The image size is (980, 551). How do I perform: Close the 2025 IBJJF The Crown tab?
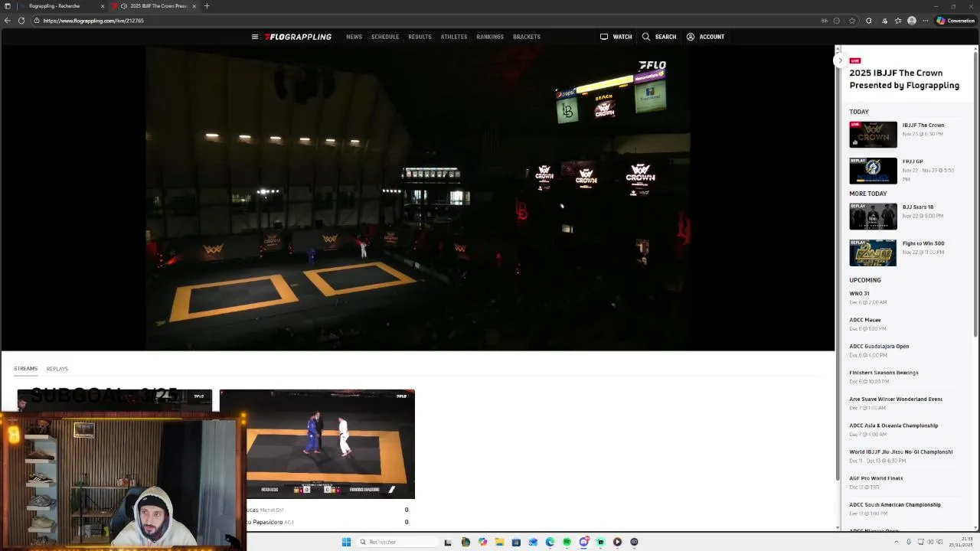tap(194, 6)
